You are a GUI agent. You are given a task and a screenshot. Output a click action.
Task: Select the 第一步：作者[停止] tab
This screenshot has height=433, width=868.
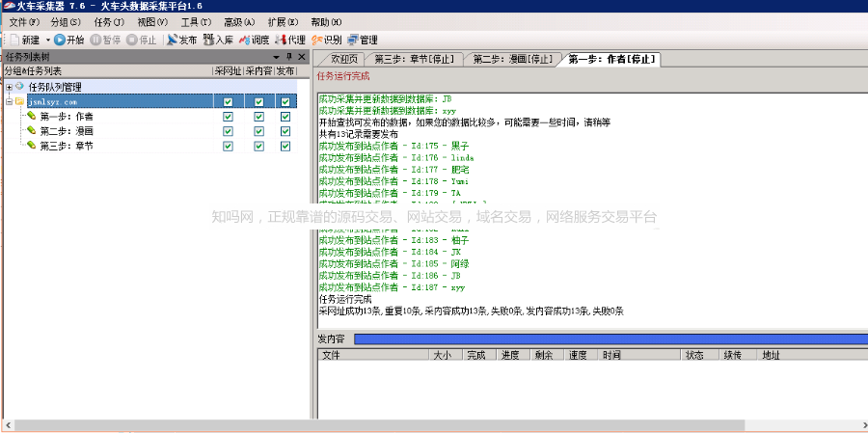[611, 59]
